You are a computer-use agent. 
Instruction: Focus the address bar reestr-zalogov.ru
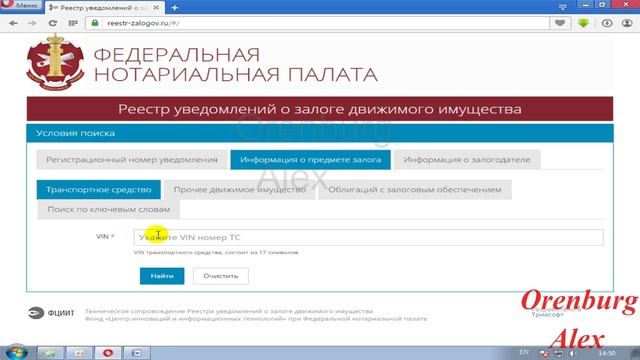317,23
